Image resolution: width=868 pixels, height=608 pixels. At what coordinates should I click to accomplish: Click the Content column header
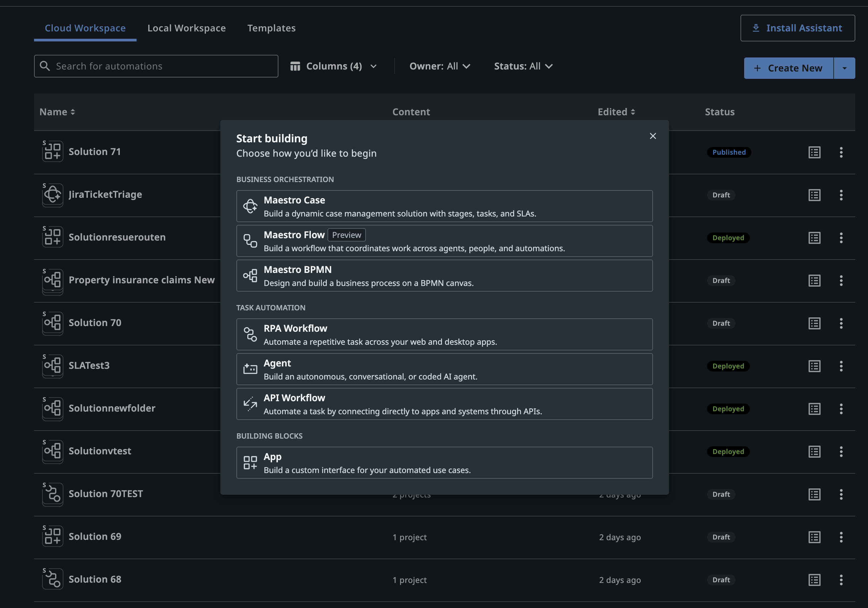[411, 112]
